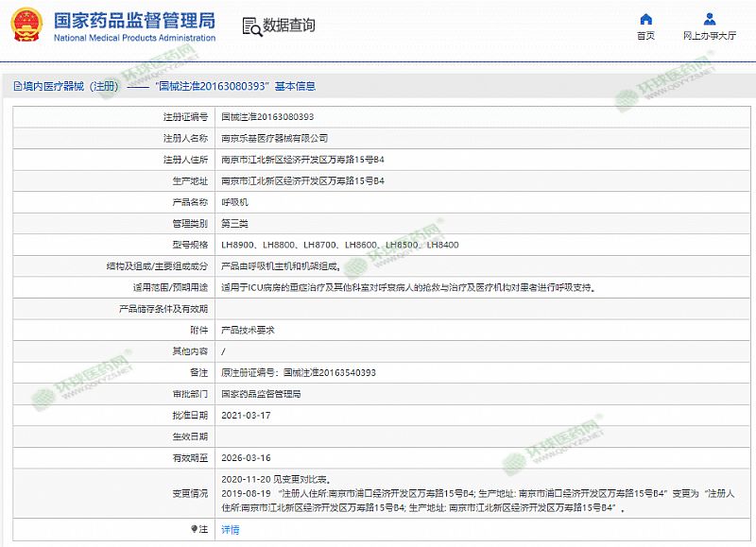756x547 pixels.
Task: Click the document icon before 境内医疗器械
Action: point(16,86)
